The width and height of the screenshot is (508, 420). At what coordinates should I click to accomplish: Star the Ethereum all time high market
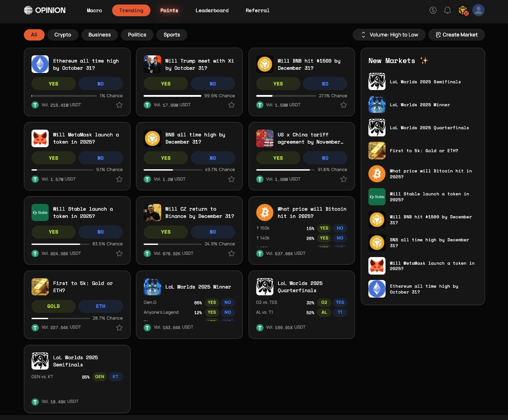(119, 105)
